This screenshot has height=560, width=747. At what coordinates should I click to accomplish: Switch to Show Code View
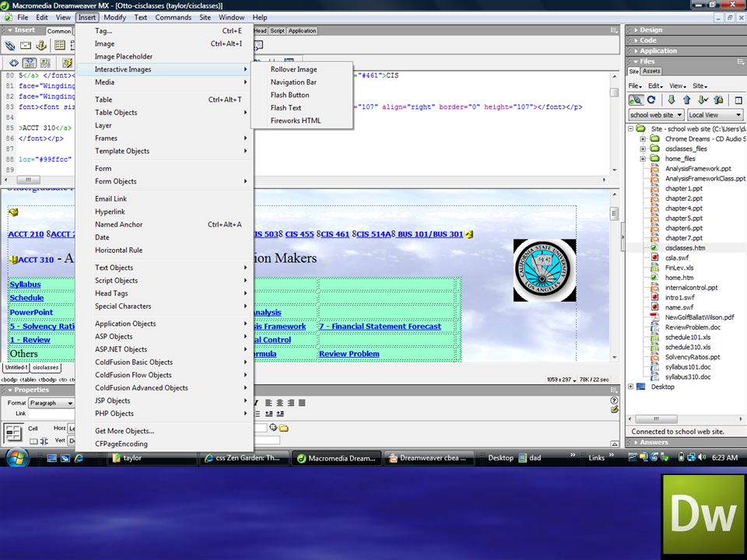14,63
